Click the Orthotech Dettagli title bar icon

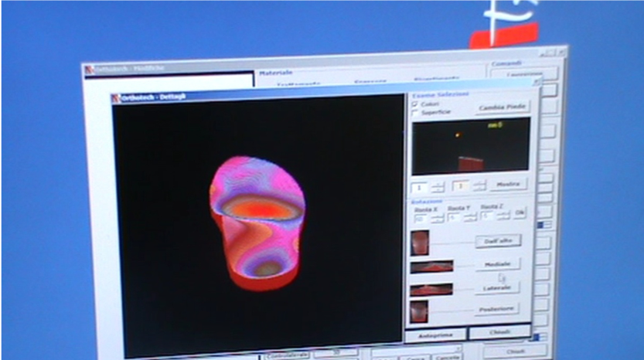pyautogui.click(x=116, y=98)
